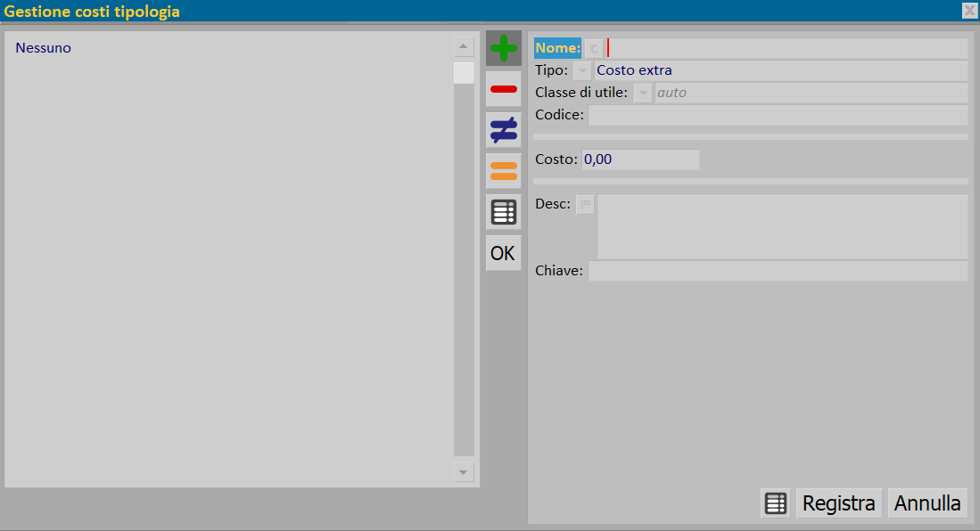Click the list scrollbar up arrow
This screenshot has height=531, width=980.
(x=463, y=46)
